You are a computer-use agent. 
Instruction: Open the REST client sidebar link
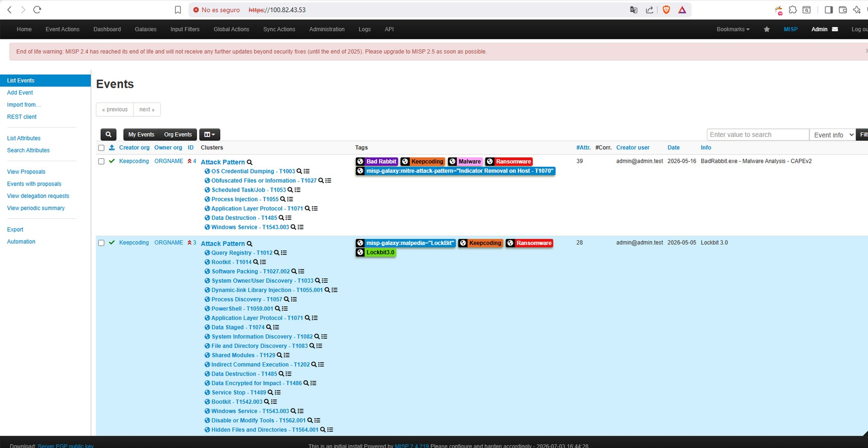[22, 117]
